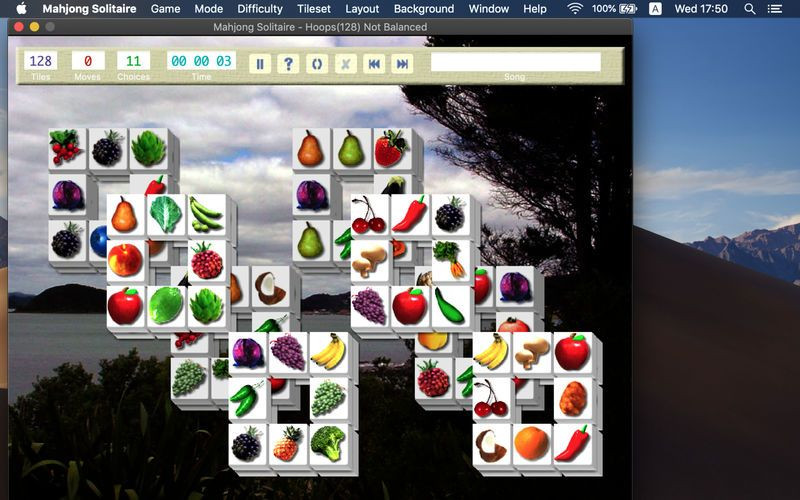This screenshot has width=800, height=500.
Task: Click the Wi-Fi status icon
Action: pyautogui.click(x=575, y=9)
